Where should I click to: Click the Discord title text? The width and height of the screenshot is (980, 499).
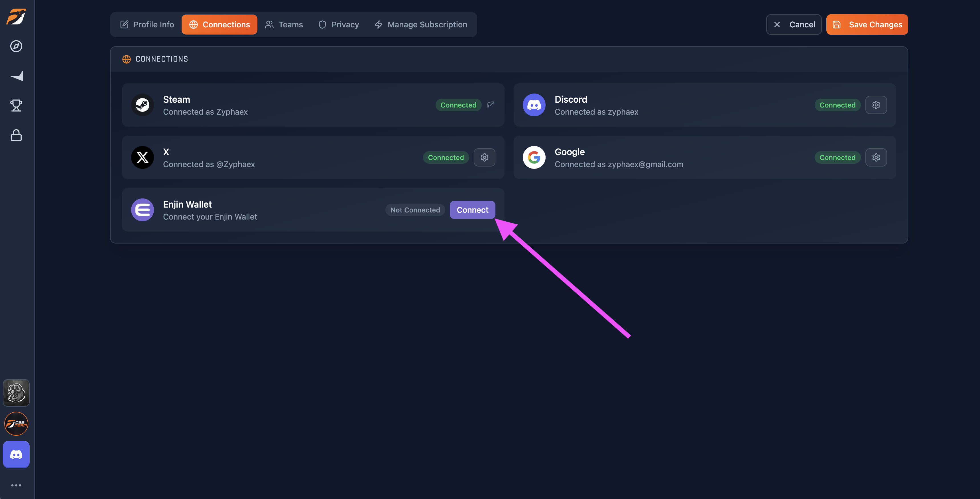[571, 100]
